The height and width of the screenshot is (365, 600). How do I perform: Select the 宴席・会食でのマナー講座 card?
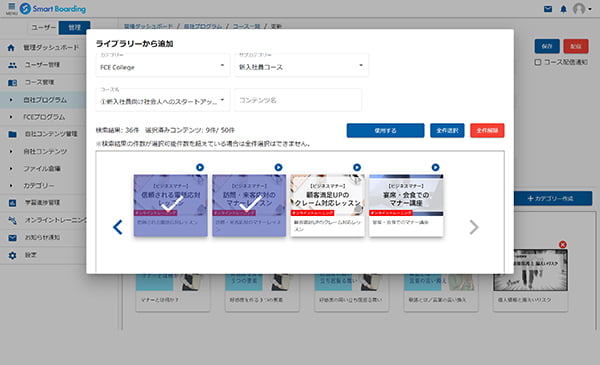pos(406,205)
